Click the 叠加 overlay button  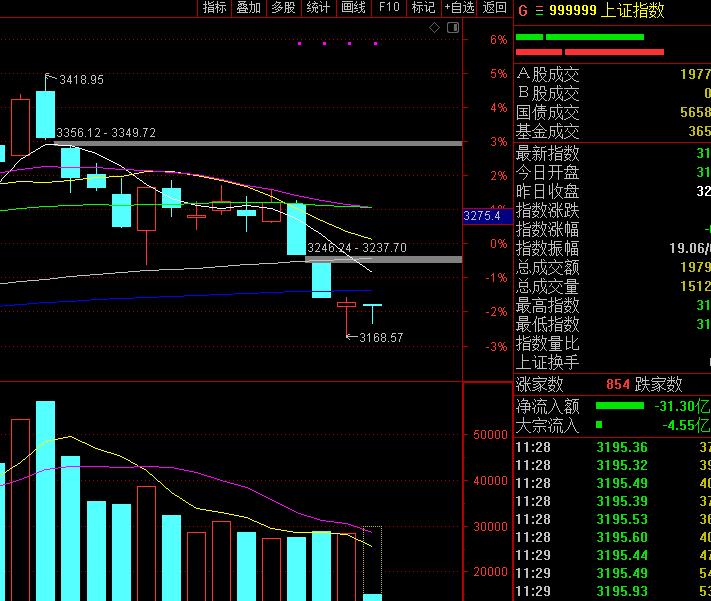pyautogui.click(x=248, y=8)
